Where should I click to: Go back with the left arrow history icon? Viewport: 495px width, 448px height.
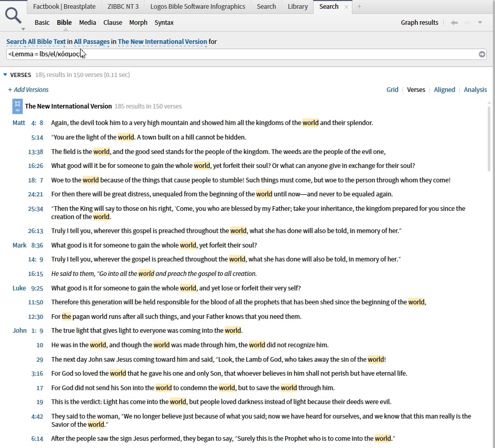(454, 22)
